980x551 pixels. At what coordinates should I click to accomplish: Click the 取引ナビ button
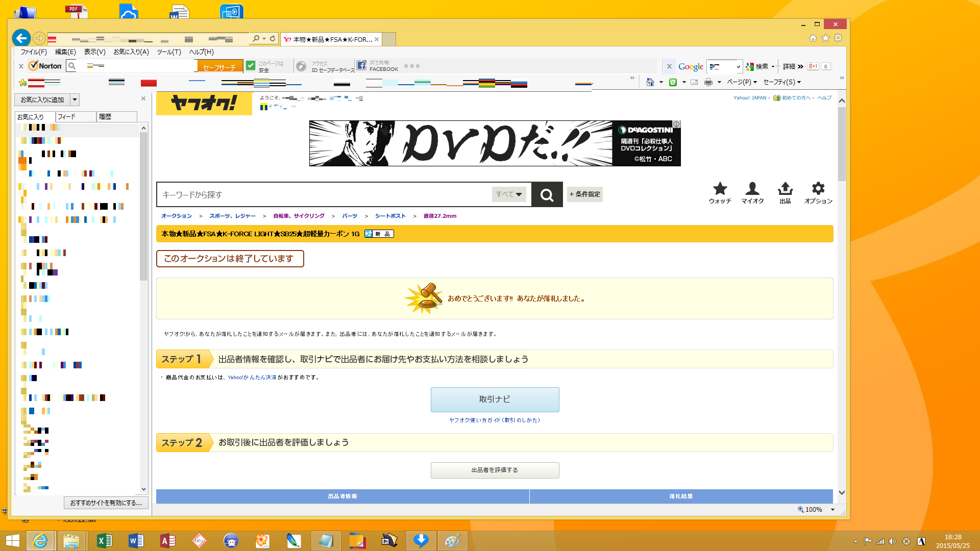495,399
